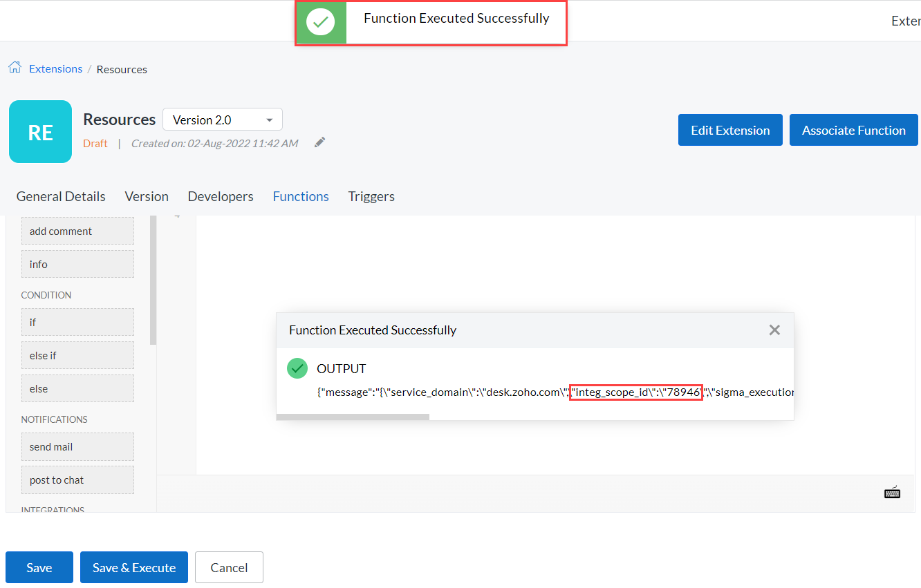This screenshot has width=921, height=588.
Task: Click the pencil edit icon beside creation date
Action: [319, 142]
